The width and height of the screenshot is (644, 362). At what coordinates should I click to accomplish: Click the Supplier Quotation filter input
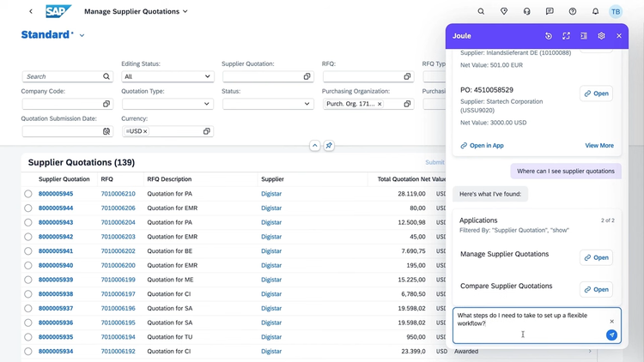pyautogui.click(x=261, y=76)
